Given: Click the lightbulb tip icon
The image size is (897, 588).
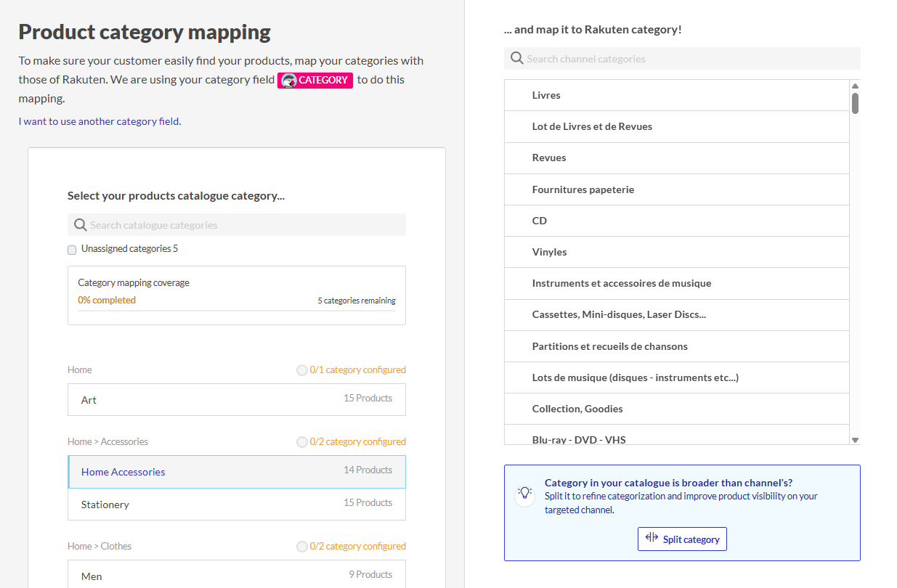Looking at the screenshot, I should pyautogui.click(x=524, y=494).
